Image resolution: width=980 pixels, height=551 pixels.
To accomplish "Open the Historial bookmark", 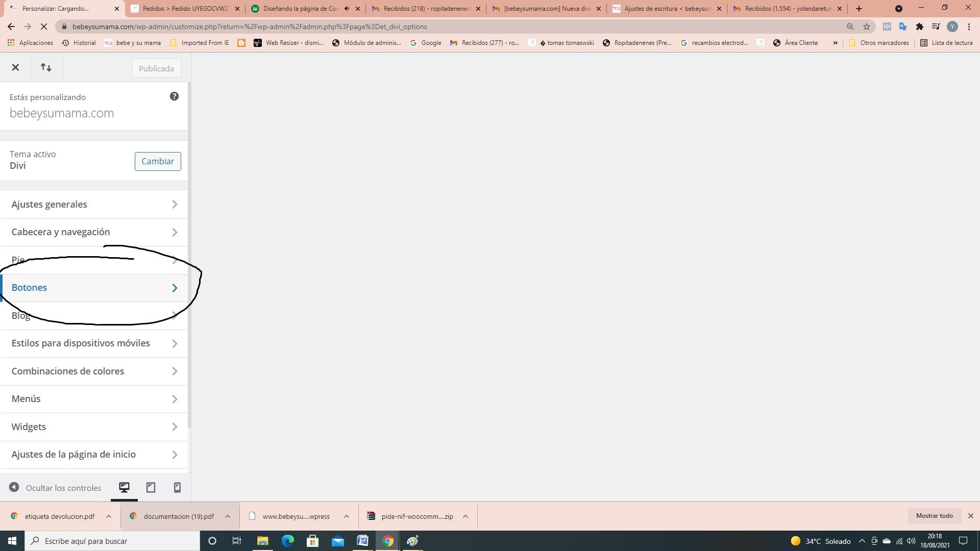I will 79,43.
